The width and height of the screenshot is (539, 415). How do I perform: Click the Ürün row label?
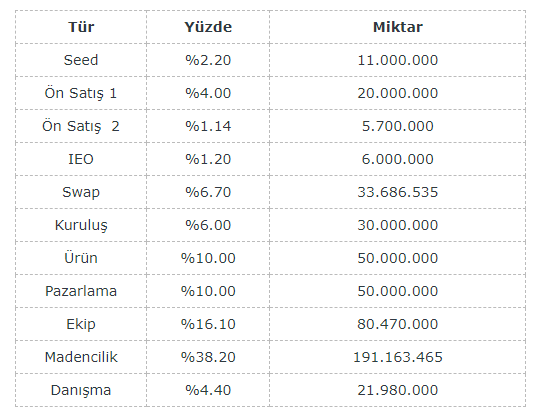[x=81, y=258]
